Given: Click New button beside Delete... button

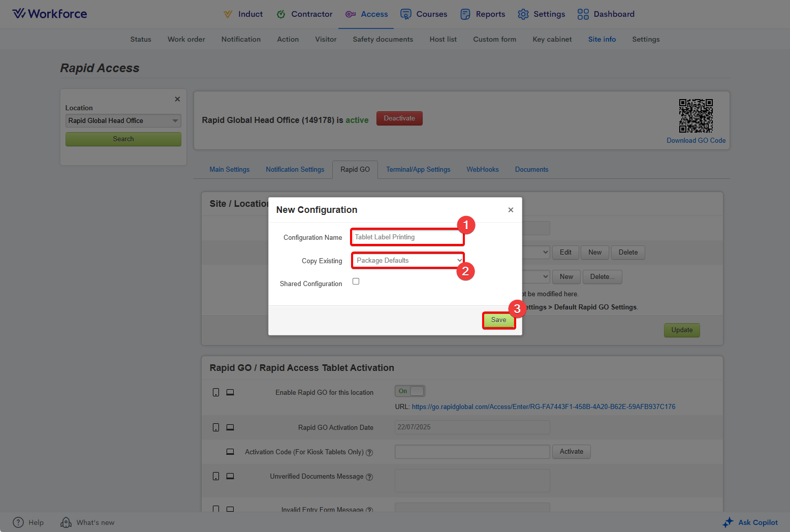Looking at the screenshot, I should tap(566, 277).
